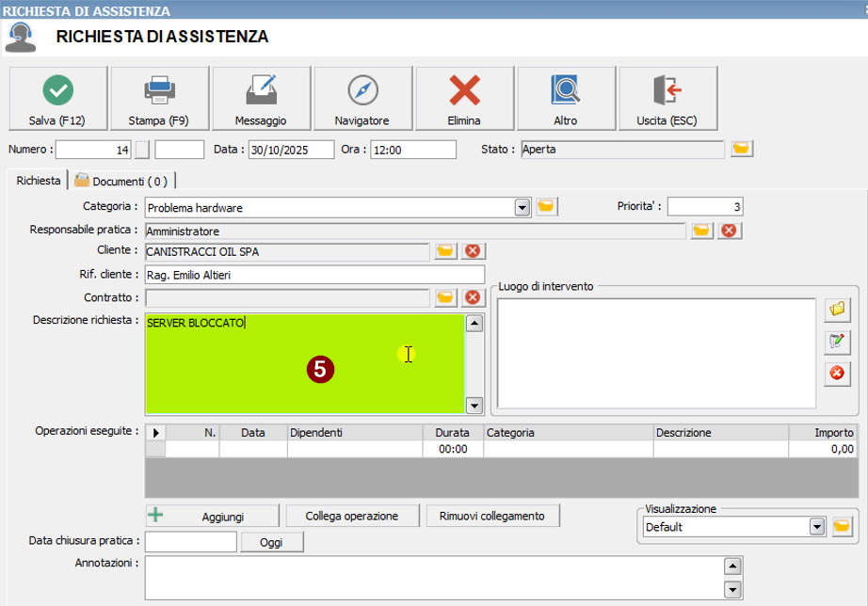This screenshot has width=868, height=606.
Task: Click the Salva (F12) save button
Action: 57,98
